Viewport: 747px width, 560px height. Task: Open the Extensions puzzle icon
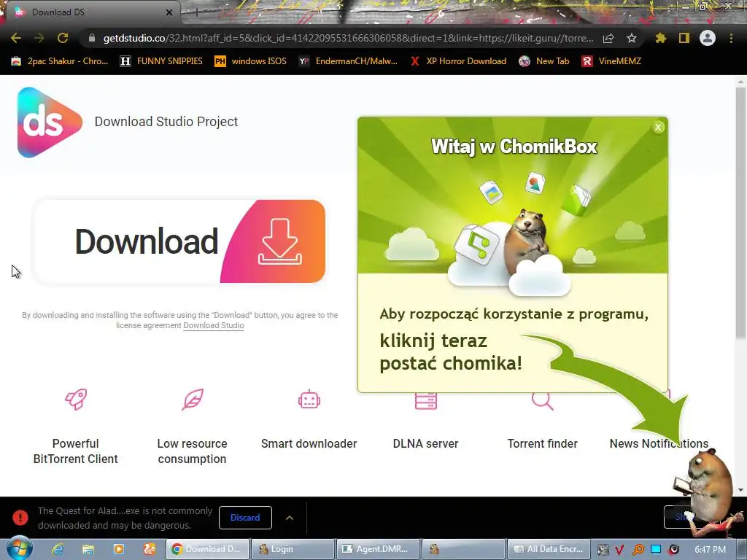[661, 38]
